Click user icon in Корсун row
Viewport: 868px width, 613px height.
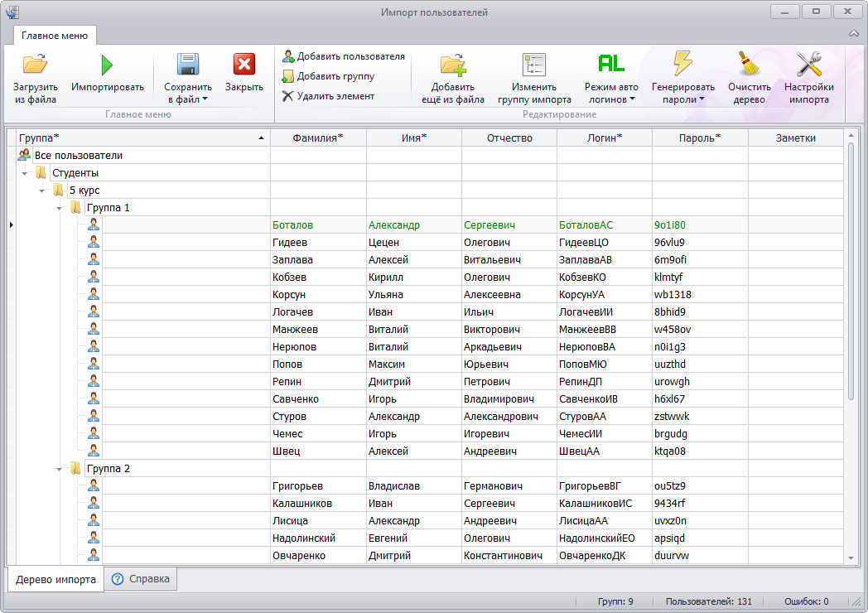coord(94,294)
